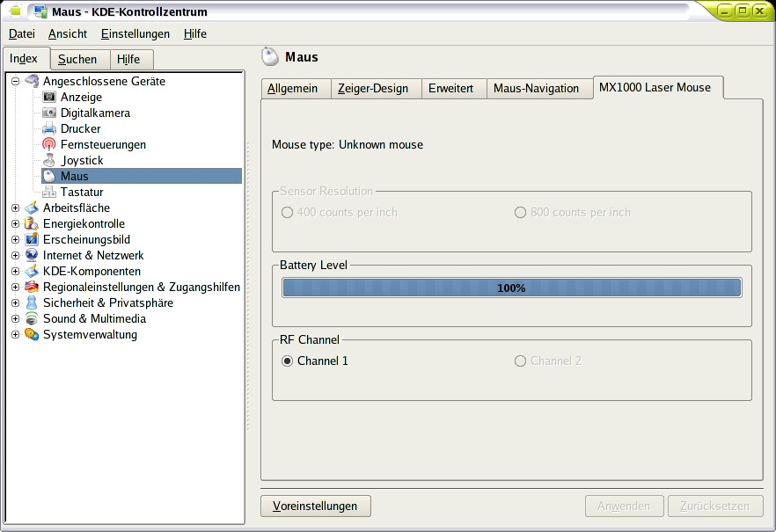This screenshot has height=532, width=776.
Task: Click the KDE-Komponenten icon
Action: point(32,271)
